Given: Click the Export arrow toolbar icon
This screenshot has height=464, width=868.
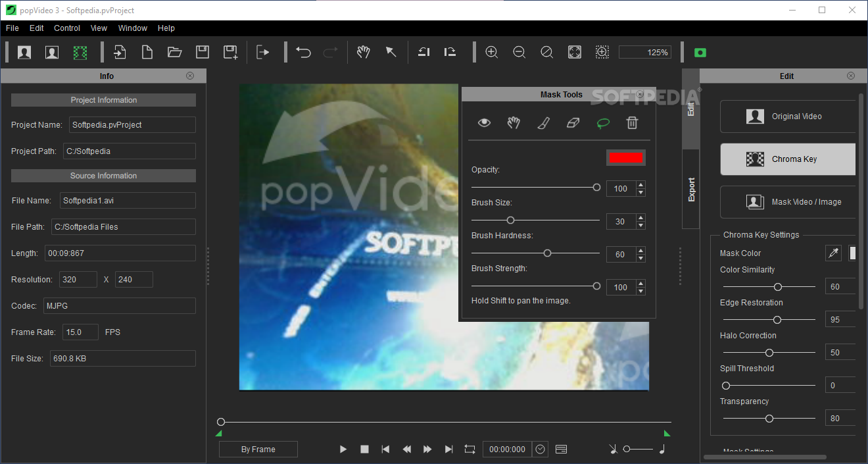Looking at the screenshot, I should tap(263, 52).
